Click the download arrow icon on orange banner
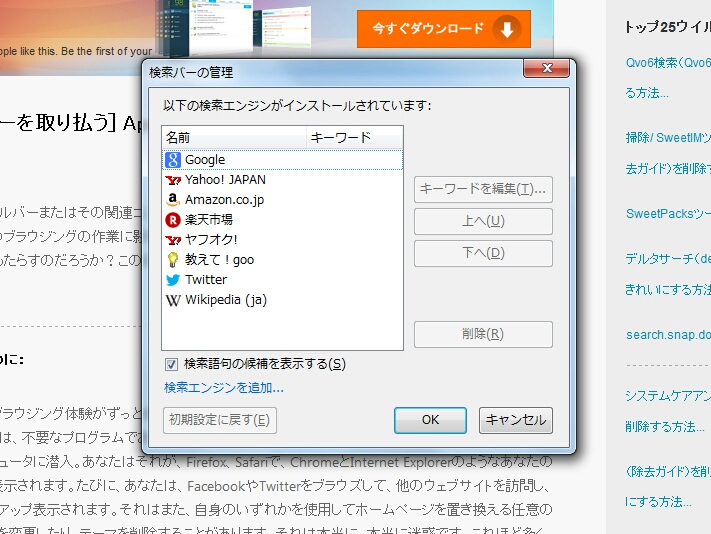This screenshot has width=711, height=534. 506,29
